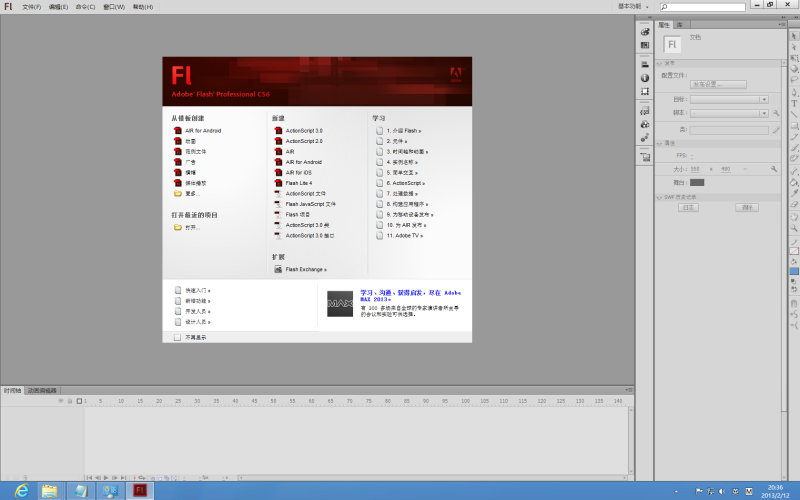
Task: Click the search field at top
Action: [x=703, y=7]
